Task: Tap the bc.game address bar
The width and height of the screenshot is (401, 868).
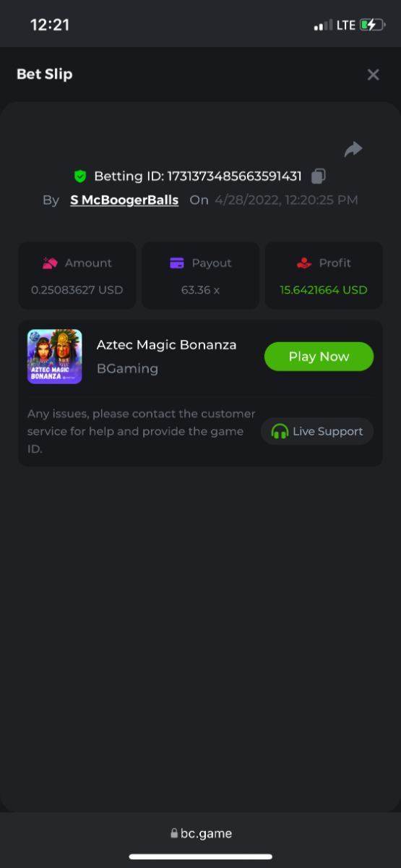Action: [x=201, y=833]
